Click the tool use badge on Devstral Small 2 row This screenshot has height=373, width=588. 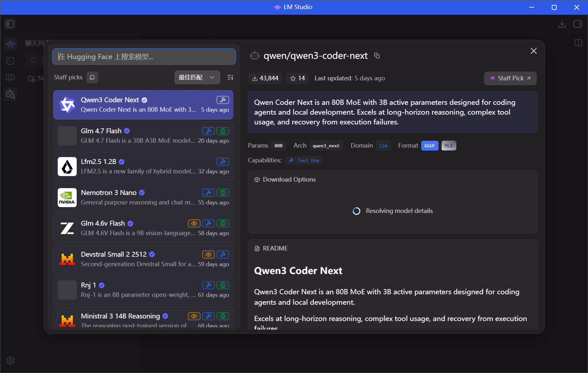[223, 254]
